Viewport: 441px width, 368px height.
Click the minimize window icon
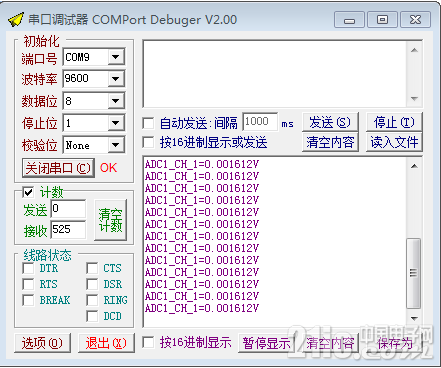[x=349, y=20]
